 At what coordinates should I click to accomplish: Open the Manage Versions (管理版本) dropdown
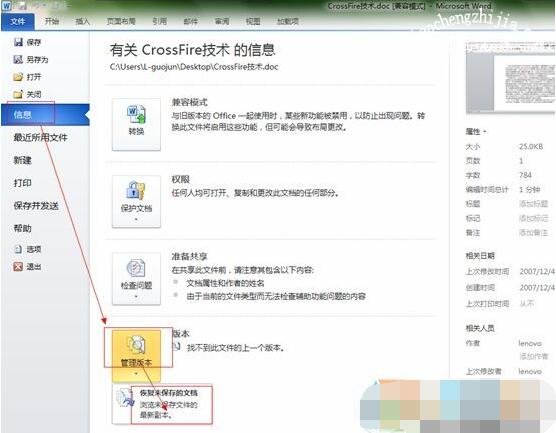click(136, 356)
